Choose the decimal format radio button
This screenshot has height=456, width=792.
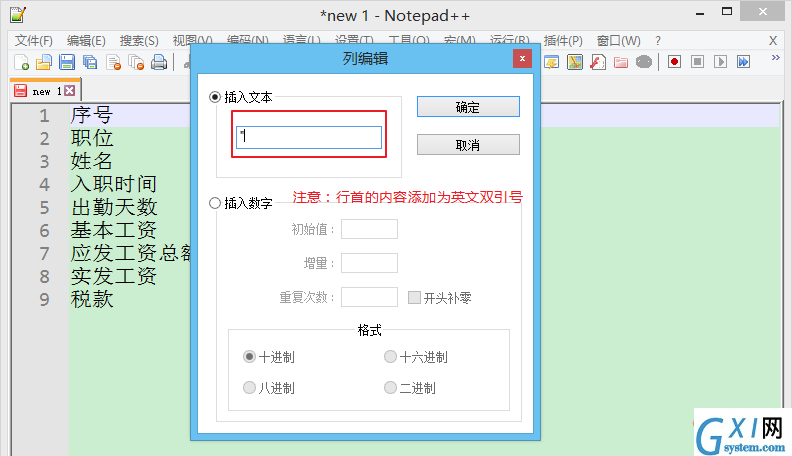click(x=249, y=357)
